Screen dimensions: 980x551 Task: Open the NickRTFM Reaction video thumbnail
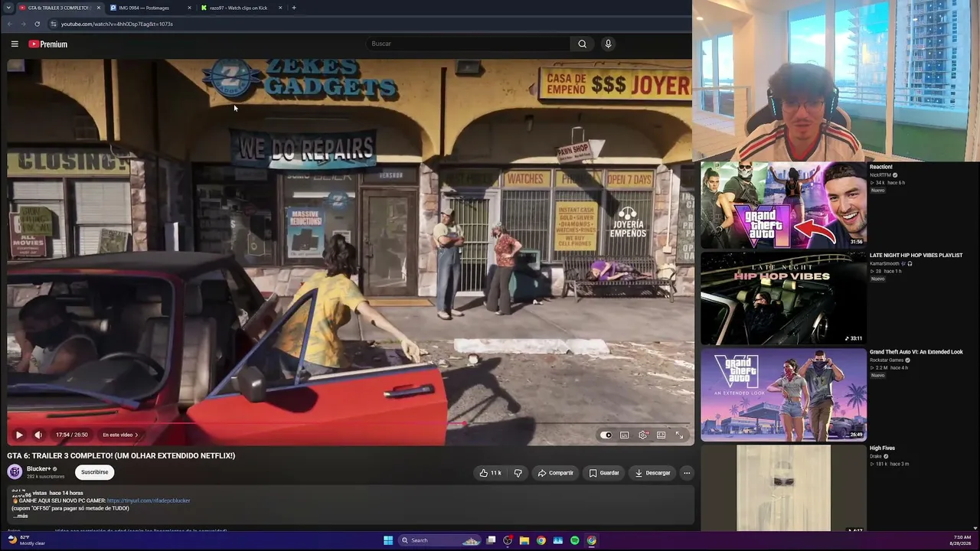pos(783,204)
